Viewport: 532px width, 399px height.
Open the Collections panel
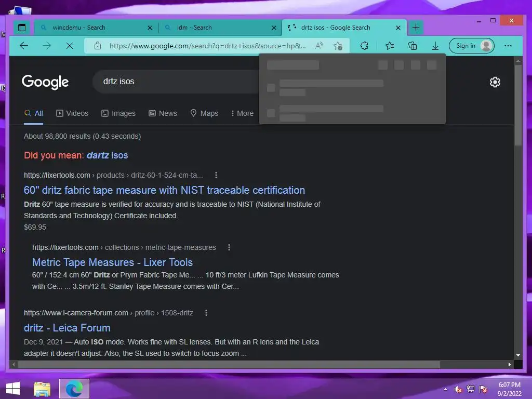coord(413,46)
